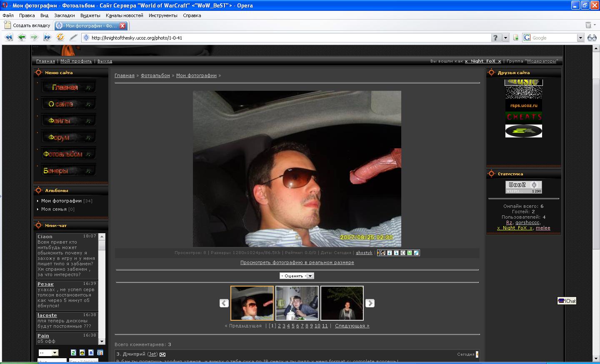Go to page 2 of the photo list

coord(279,326)
